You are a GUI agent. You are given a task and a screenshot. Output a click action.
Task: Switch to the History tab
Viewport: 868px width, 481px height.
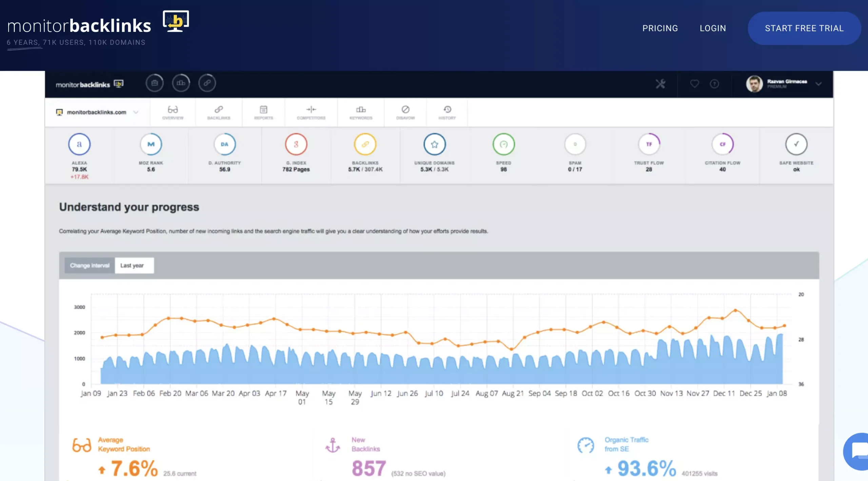coord(447,113)
